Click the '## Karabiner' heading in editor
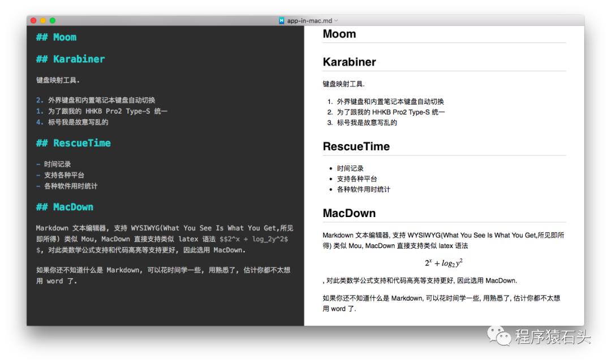 pyautogui.click(x=71, y=59)
